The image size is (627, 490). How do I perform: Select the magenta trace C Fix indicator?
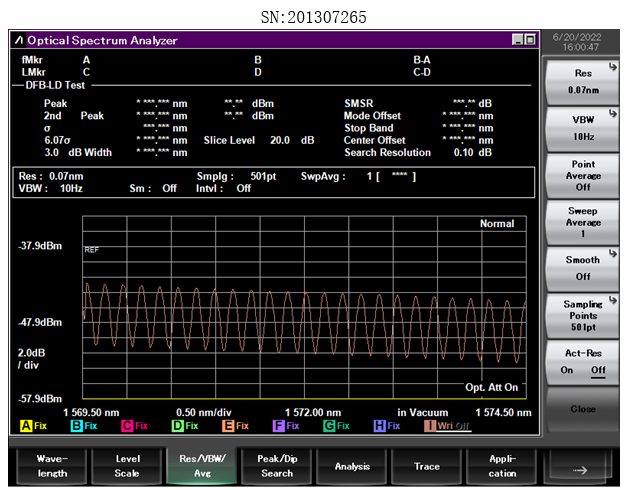134,426
